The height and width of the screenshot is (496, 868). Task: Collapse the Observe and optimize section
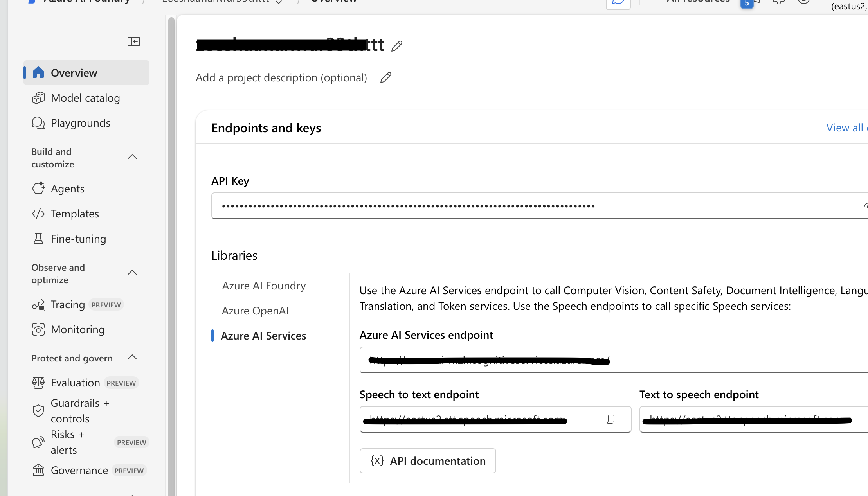132,273
